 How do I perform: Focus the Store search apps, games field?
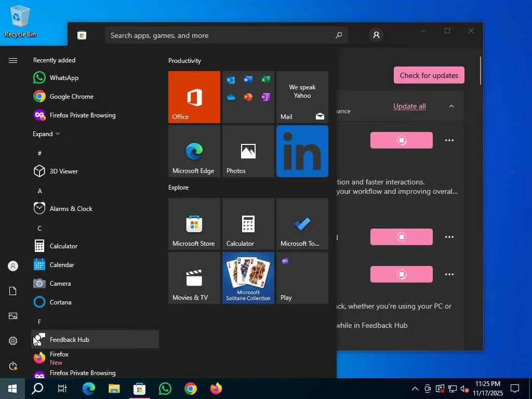click(x=227, y=35)
